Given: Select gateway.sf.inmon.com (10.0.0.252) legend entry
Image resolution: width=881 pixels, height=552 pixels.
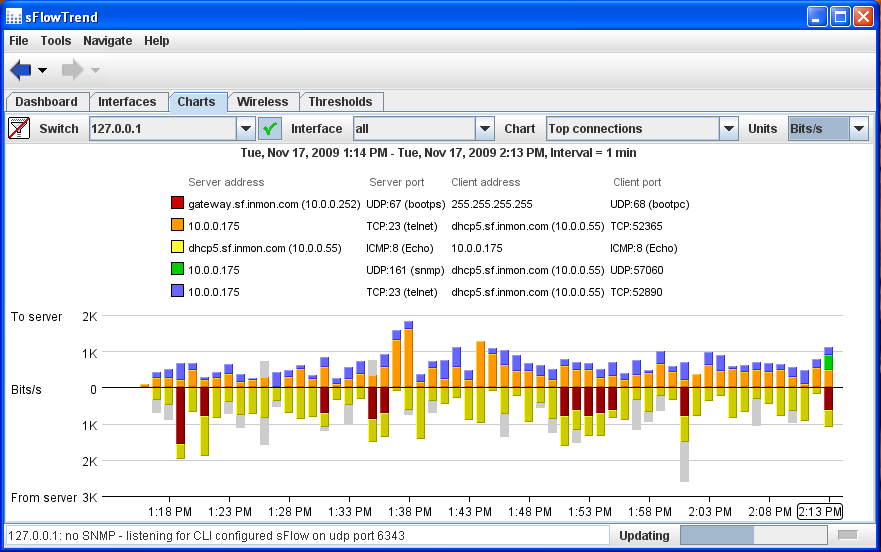Looking at the screenshot, I should coord(274,204).
